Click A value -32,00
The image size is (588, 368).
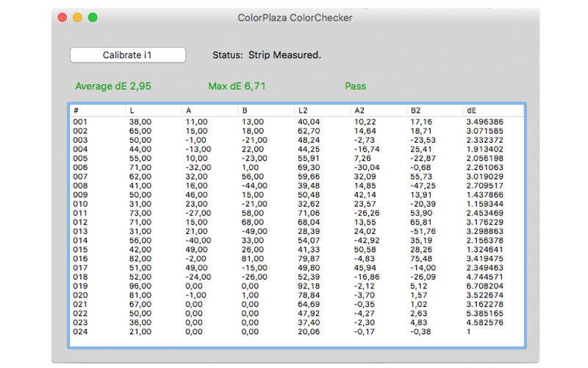198,168
